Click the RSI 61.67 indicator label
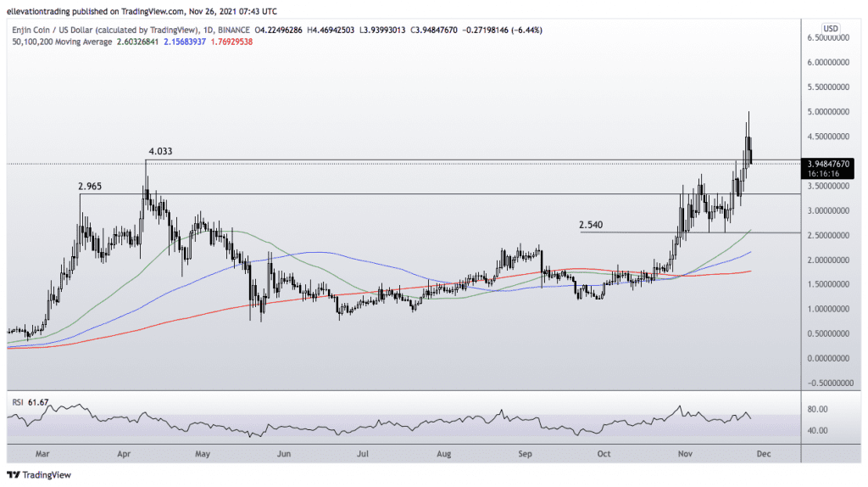This screenshot has width=868, height=487. [31, 402]
